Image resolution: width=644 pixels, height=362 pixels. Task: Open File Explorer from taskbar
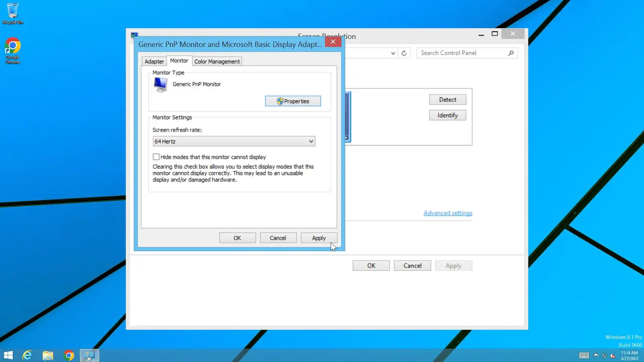tap(48, 355)
